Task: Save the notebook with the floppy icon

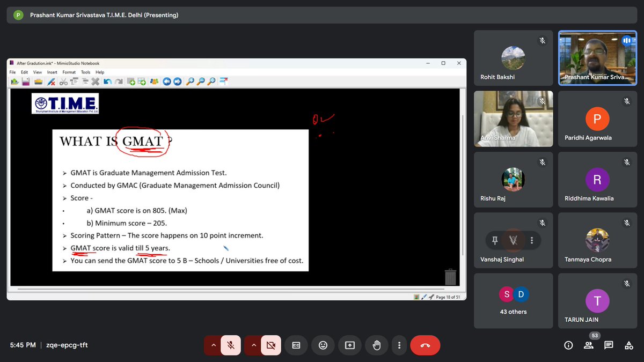Action: point(25,82)
